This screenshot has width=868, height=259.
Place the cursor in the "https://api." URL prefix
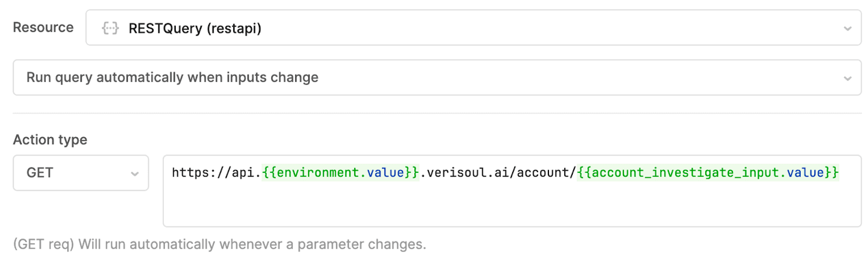(216, 173)
